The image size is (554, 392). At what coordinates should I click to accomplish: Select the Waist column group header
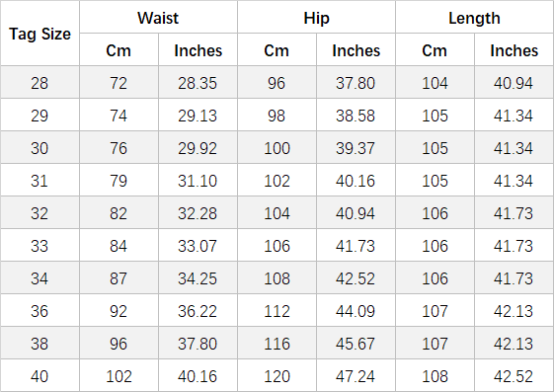(x=158, y=18)
